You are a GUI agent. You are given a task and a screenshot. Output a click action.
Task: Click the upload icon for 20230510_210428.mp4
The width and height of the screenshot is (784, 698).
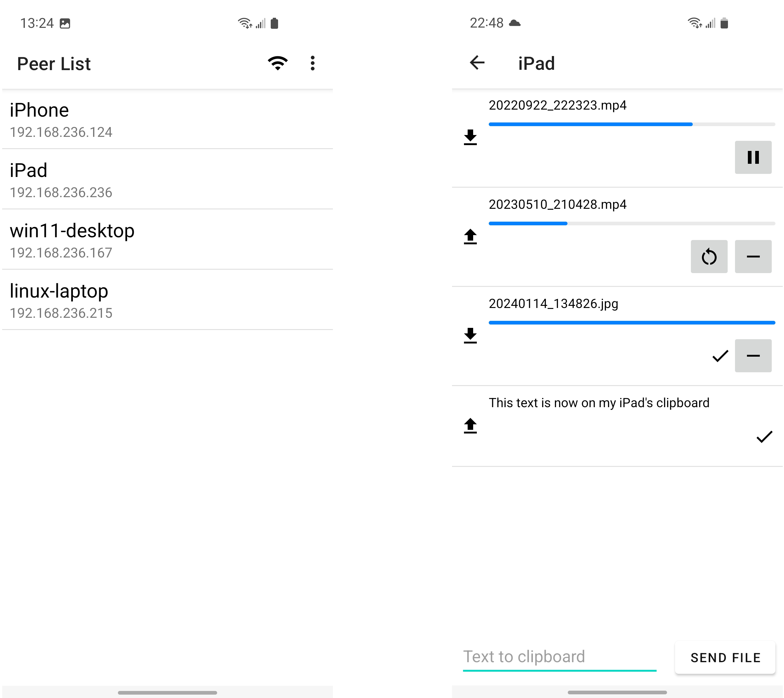click(470, 237)
